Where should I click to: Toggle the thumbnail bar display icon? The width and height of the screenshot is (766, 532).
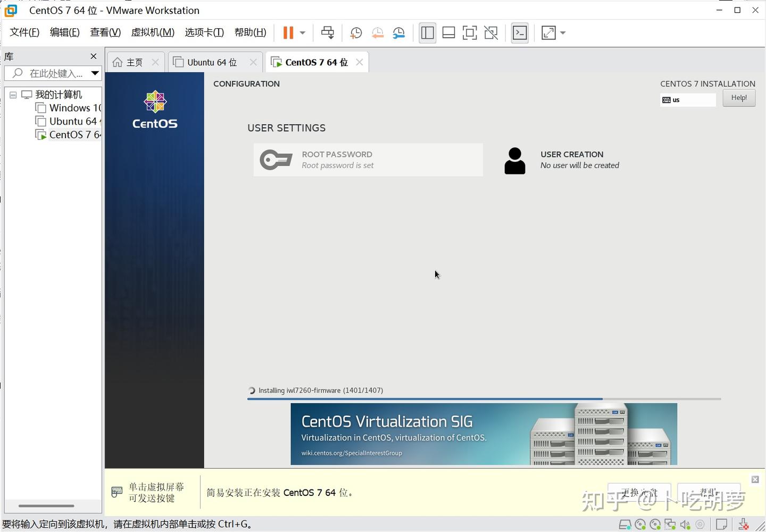(448, 32)
